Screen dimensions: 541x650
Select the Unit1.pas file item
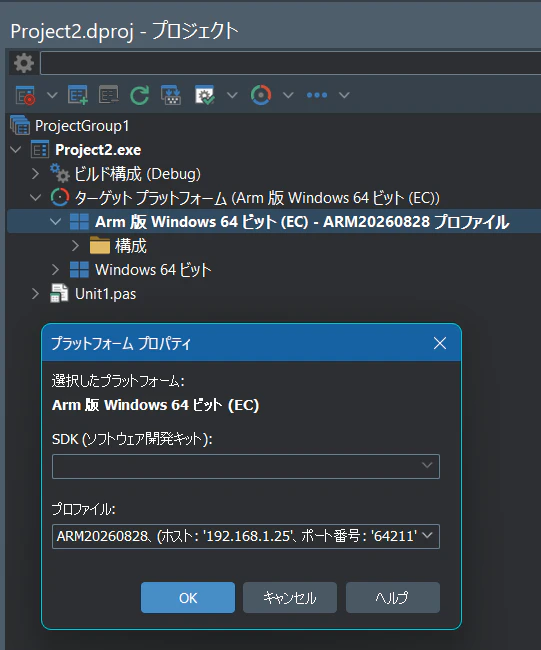click(x=105, y=293)
